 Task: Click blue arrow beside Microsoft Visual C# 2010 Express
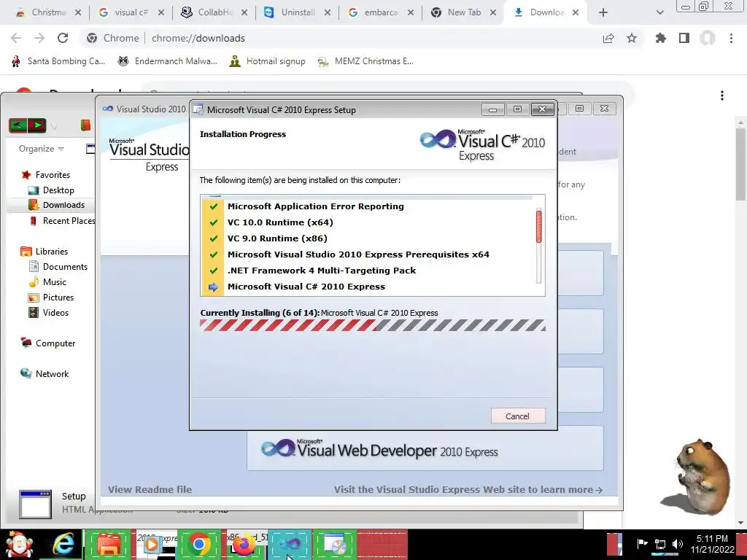click(x=214, y=287)
